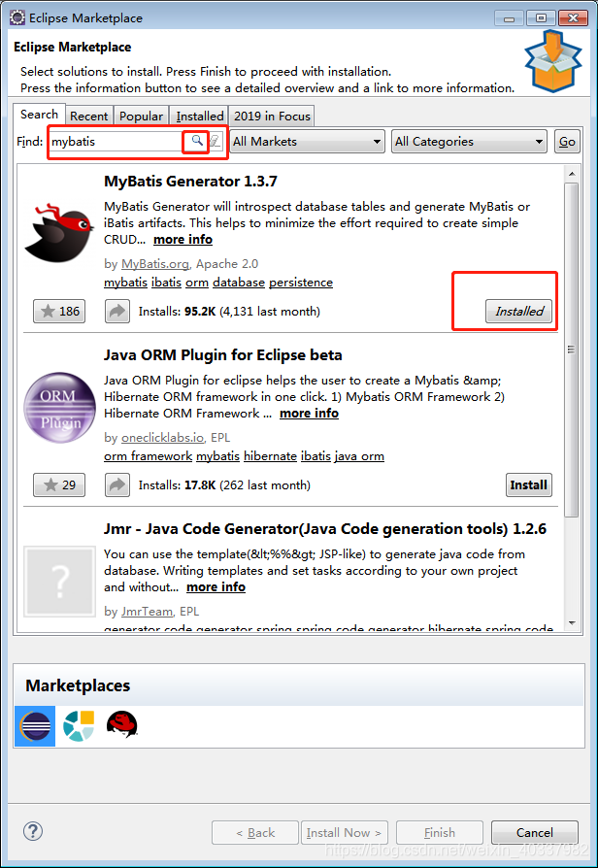The height and width of the screenshot is (868, 598).
Task: Open the JmrTeam author link
Action: pos(147,612)
